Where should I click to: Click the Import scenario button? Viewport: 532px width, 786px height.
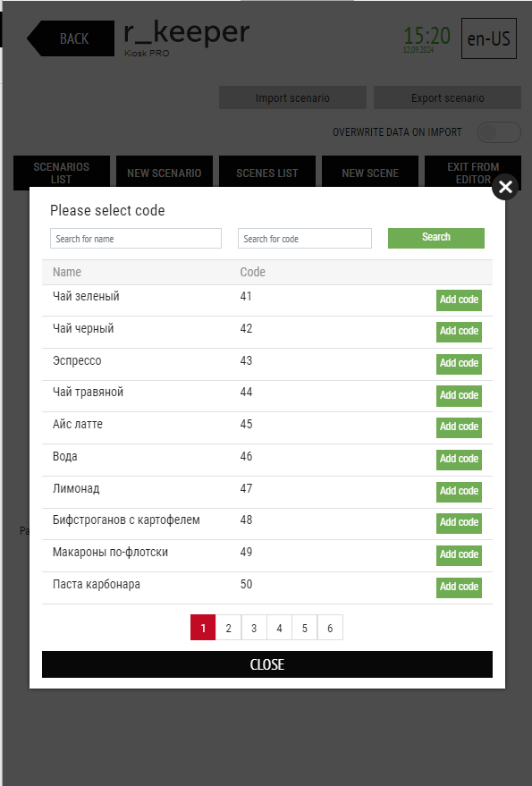coord(293,97)
